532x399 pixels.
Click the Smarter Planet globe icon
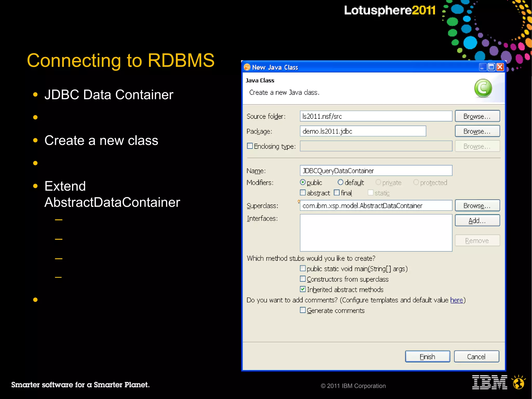pyautogui.click(x=518, y=382)
